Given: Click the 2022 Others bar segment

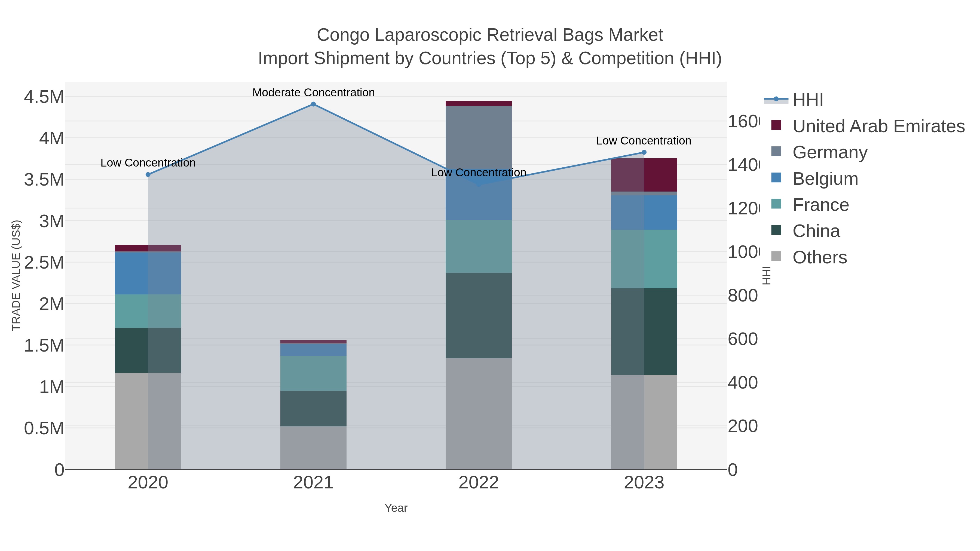Looking at the screenshot, I should tap(478, 413).
